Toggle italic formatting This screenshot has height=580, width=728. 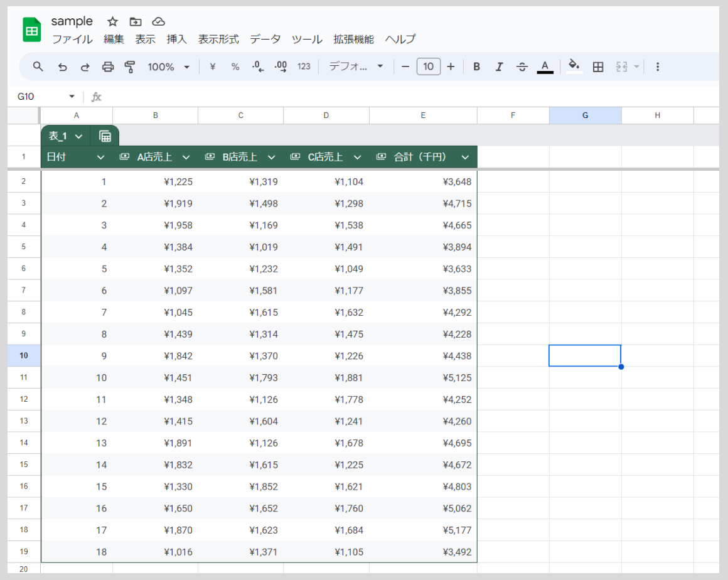point(499,67)
